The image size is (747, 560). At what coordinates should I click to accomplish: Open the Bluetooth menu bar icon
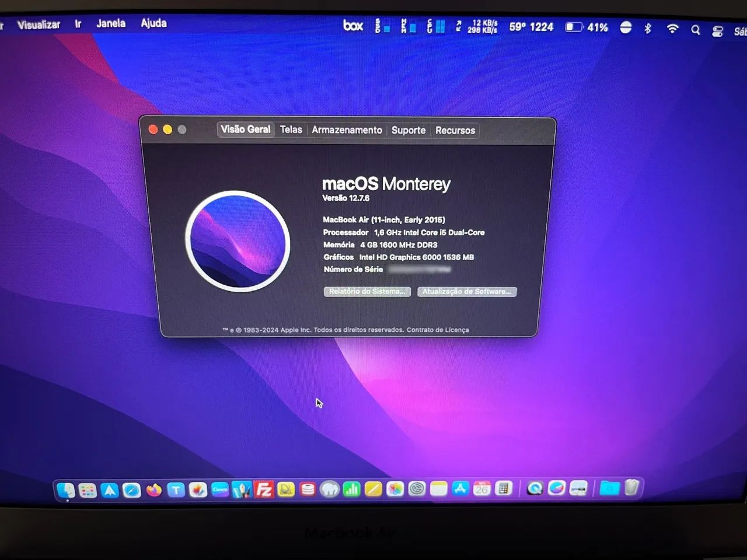click(x=647, y=28)
